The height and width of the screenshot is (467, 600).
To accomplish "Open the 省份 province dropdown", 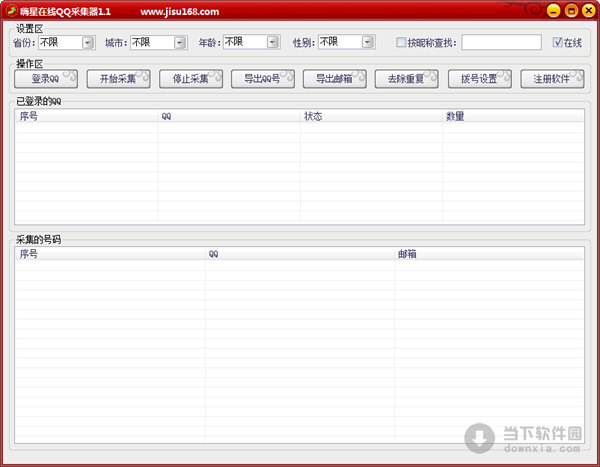I will click(x=88, y=42).
